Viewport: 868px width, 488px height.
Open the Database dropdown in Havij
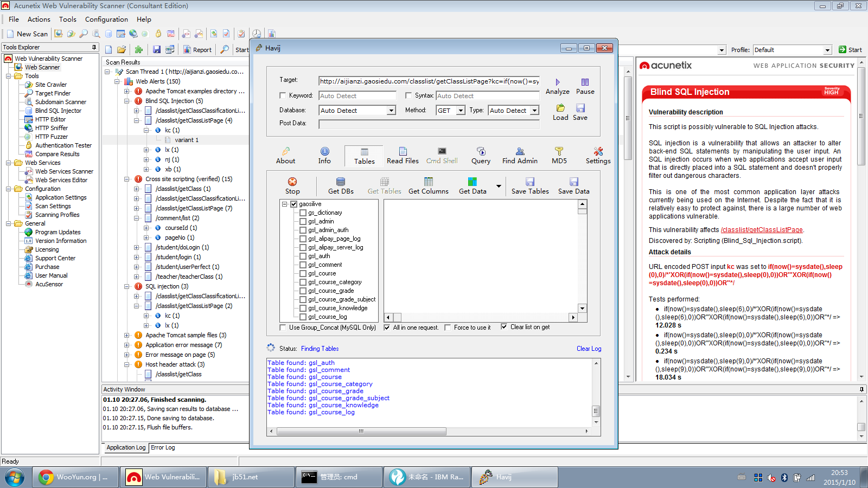[391, 111]
